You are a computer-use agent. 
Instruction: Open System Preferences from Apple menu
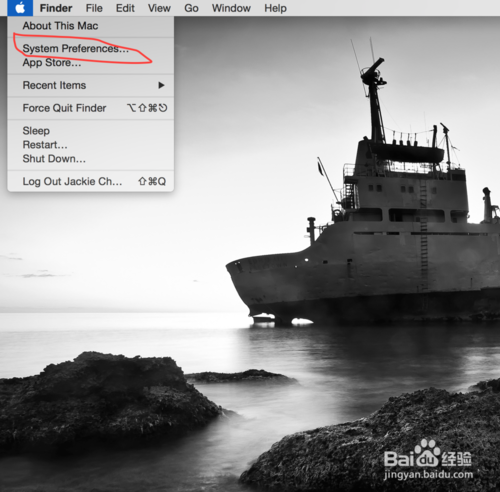[91, 48]
